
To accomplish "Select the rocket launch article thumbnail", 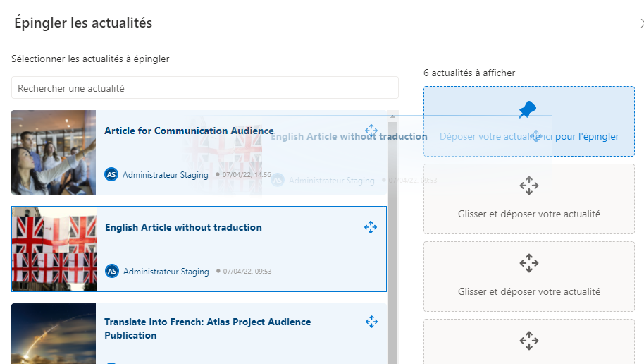I will 54,334.
